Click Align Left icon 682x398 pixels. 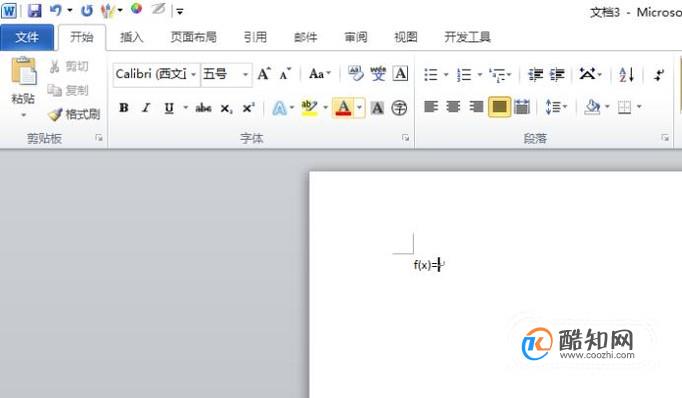[431, 107]
